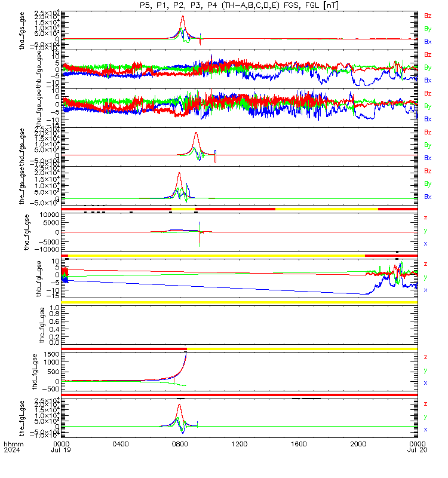This screenshot has height=478, width=448.
Task: Select the blue x legend of the_fgl panel
Action: pyautogui.click(x=425, y=430)
